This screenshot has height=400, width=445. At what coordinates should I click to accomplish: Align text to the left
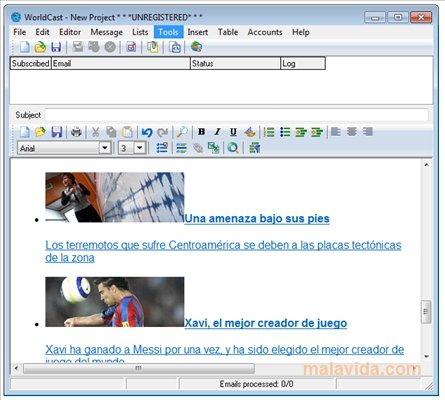point(336,132)
